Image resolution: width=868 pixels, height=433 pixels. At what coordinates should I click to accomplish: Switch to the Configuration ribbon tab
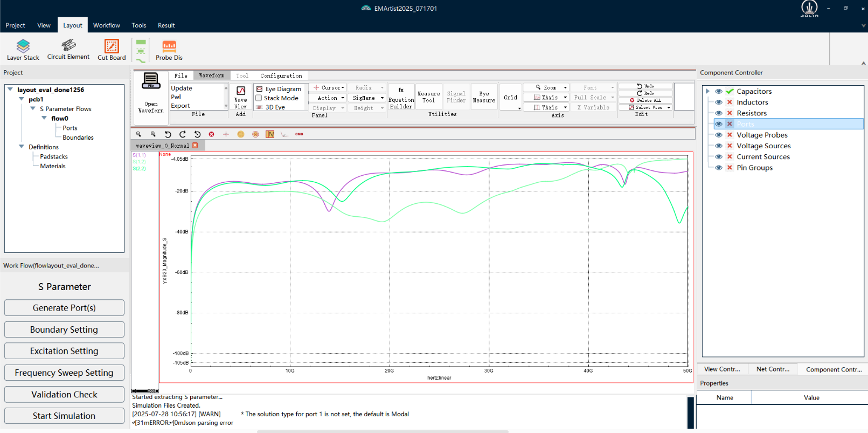tap(281, 75)
